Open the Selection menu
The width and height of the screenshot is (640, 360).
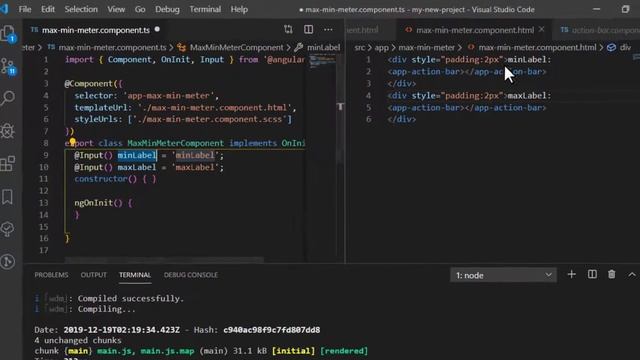(x=81, y=9)
